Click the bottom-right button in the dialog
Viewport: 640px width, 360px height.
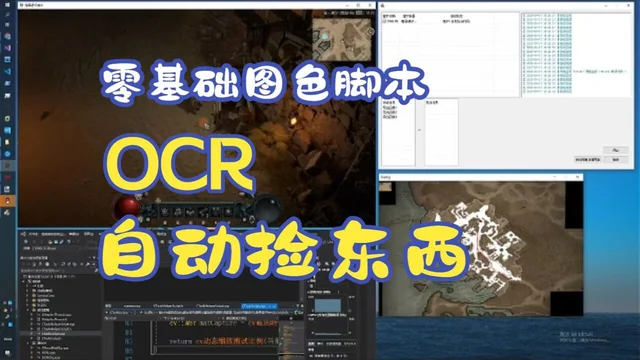click(x=616, y=160)
